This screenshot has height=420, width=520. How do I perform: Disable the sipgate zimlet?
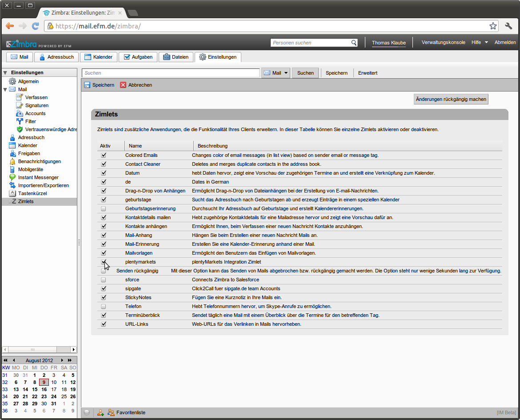coord(104,288)
